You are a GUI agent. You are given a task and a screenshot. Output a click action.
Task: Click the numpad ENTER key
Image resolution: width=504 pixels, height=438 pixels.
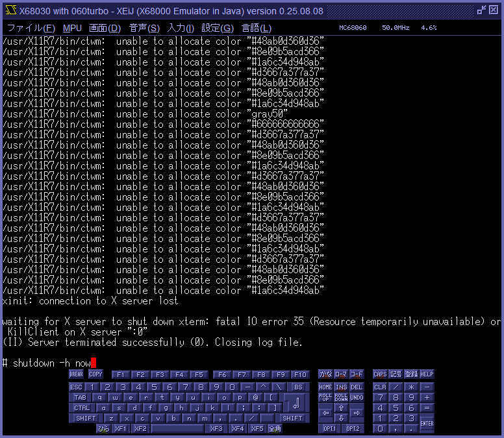[x=427, y=423]
